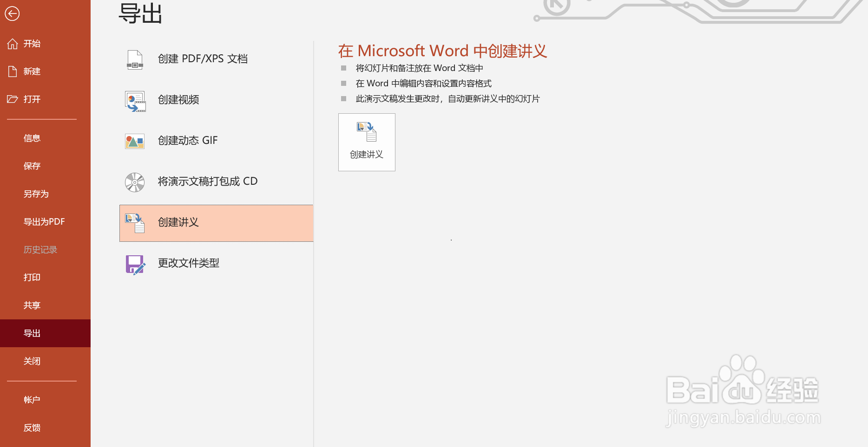This screenshot has height=447, width=868.
Task: Select the 创建视频 export option
Action: click(216, 100)
